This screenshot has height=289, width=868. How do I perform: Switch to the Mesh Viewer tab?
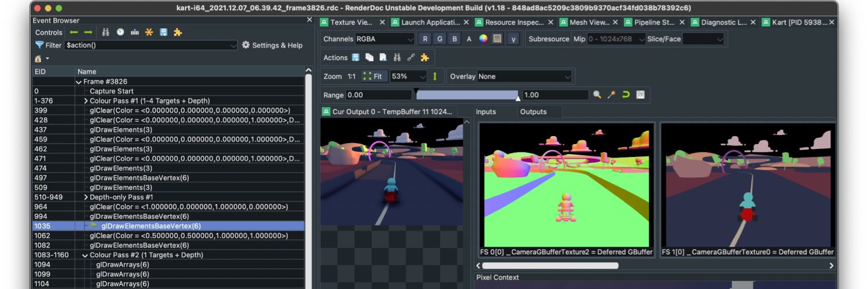[x=587, y=23]
